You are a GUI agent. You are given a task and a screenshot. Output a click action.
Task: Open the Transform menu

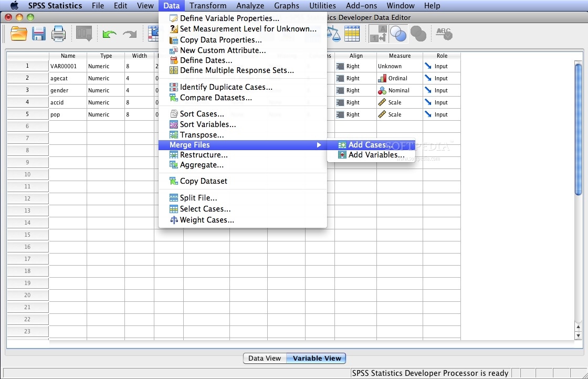(x=208, y=6)
